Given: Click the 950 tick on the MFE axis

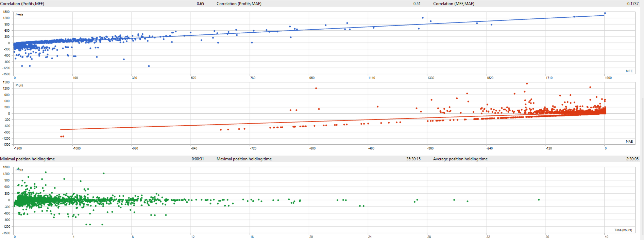Looking at the screenshot, I should click(312, 78).
